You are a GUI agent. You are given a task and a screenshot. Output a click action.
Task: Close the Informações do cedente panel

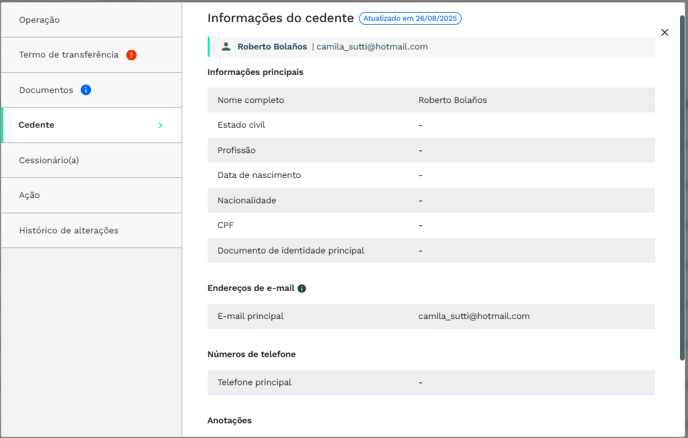[x=665, y=33]
